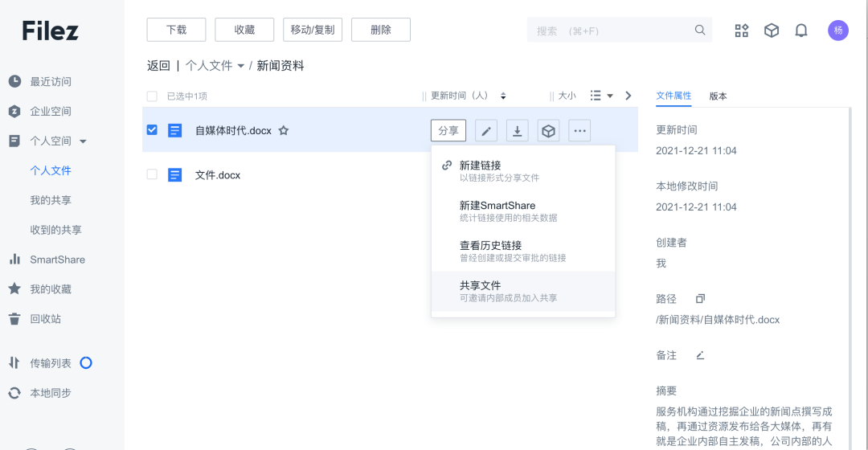Click the 文件.docx document file icon
868x450 pixels.
tap(175, 175)
